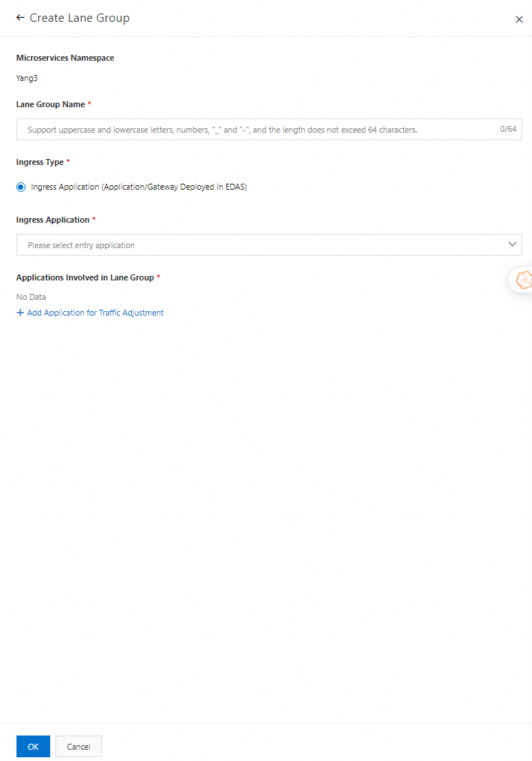Focus the Lane Group Name input field
This screenshot has width=532, height=761.
[255, 130]
